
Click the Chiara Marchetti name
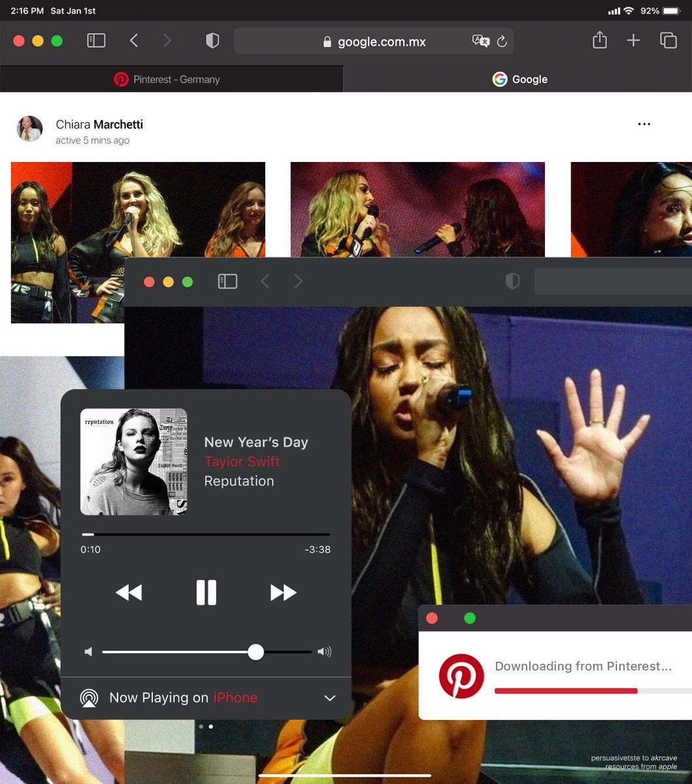pos(99,124)
